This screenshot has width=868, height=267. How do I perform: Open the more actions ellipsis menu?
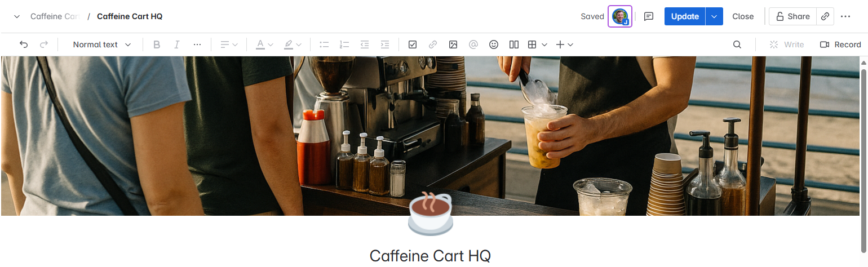coord(845,16)
